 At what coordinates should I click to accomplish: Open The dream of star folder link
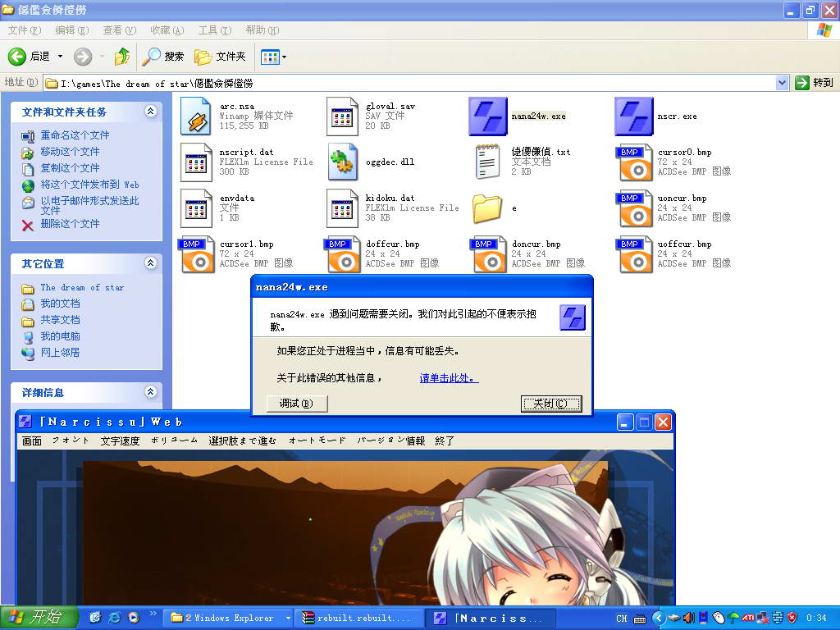point(82,288)
